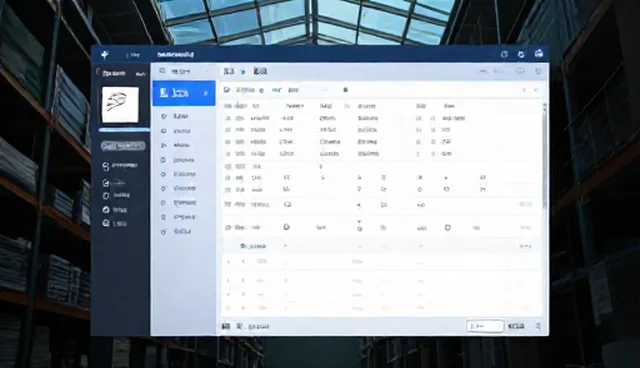The height and width of the screenshot is (368, 640).
Task: Click the rounded gray pill button in dark sidebar
Action: click(123, 146)
